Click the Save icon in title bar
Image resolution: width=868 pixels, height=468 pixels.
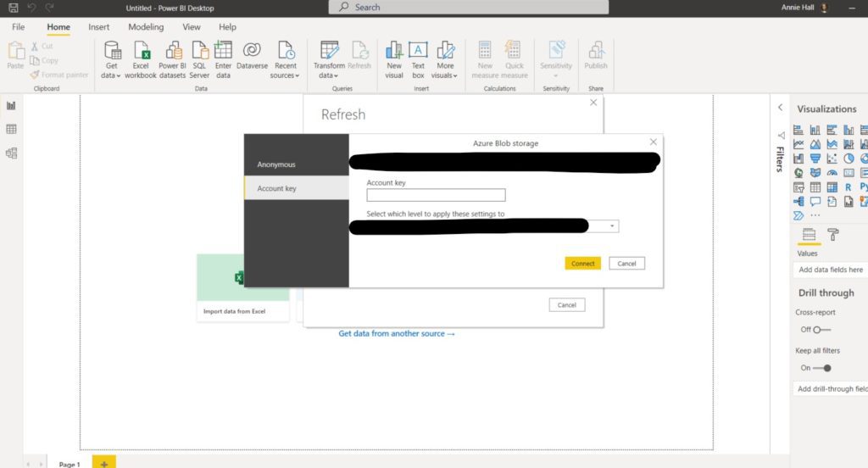[x=14, y=8]
